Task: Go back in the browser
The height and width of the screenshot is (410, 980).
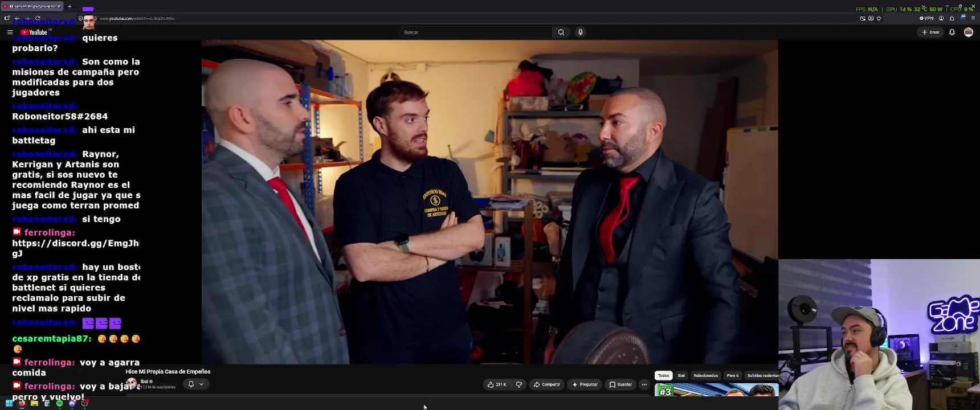Action: 17,18
